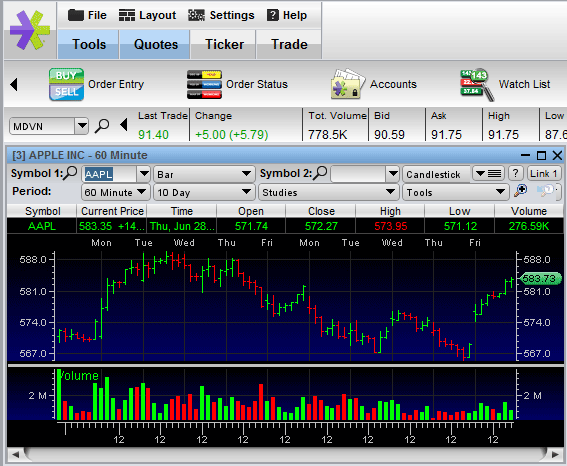The width and height of the screenshot is (567, 466).
Task: Click the Symbol 2 lookup magnifier
Action: coord(320,173)
